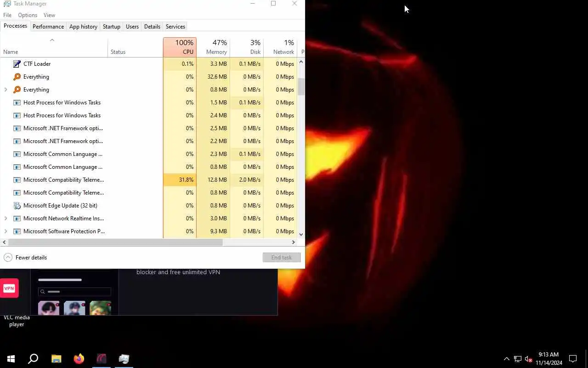Image resolution: width=588 pixels, height=368 pixels.
Task: Open taskbar search
Action: coord(33,359)
